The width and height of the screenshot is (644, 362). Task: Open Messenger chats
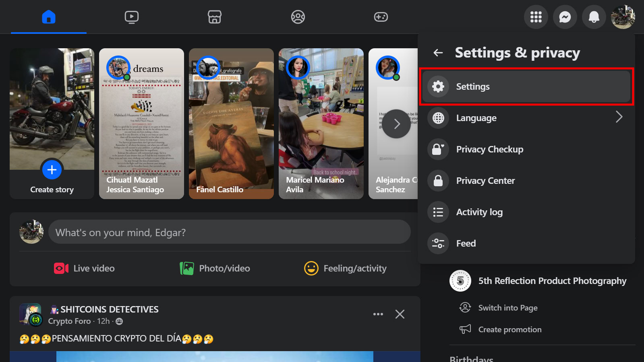pyautogui.click(x=565, y=17)
